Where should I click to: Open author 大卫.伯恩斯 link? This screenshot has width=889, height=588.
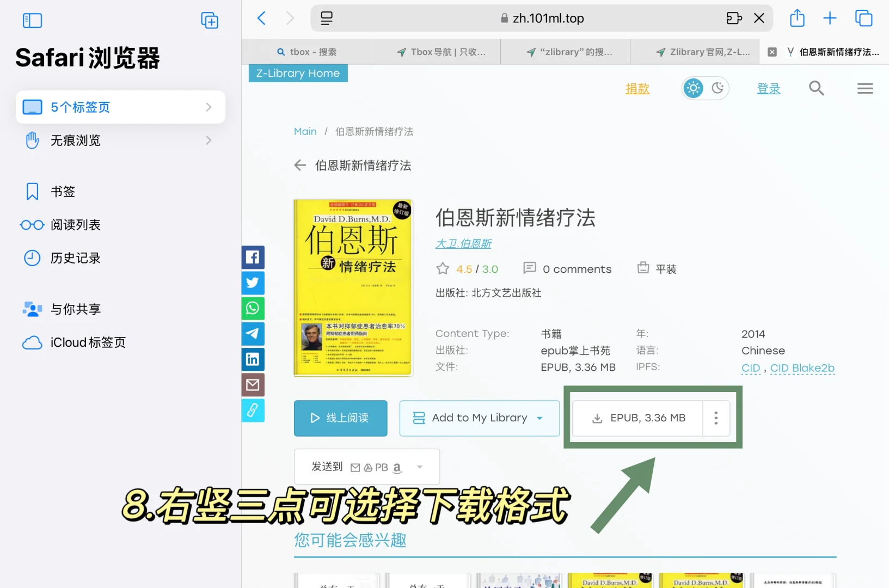[463, 244]
